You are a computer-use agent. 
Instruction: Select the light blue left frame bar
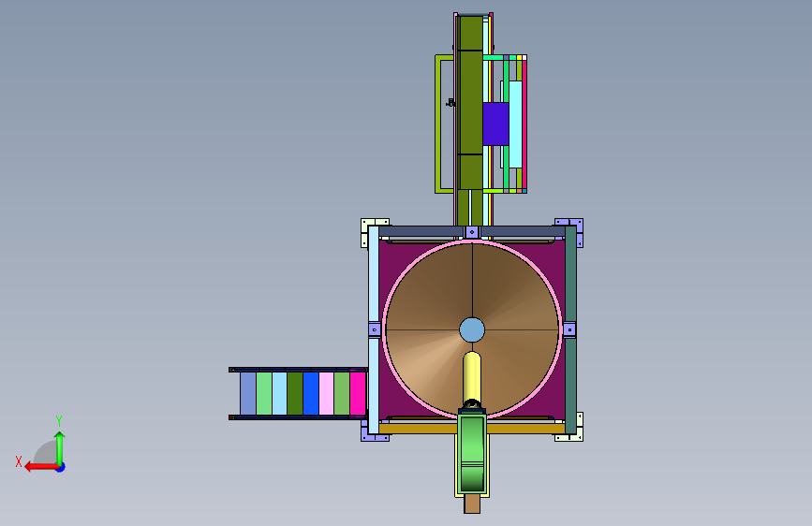pyautogui.click(x=374, y=329)
